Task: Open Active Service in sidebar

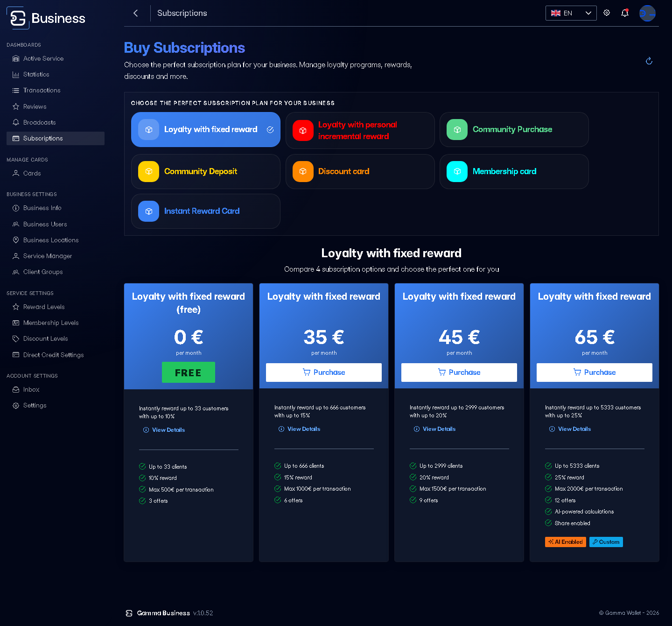Action: point(56,58)
